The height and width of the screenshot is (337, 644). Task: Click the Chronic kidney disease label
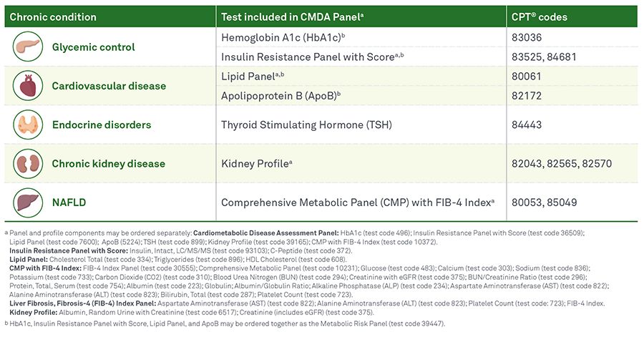tap(108, 163)
